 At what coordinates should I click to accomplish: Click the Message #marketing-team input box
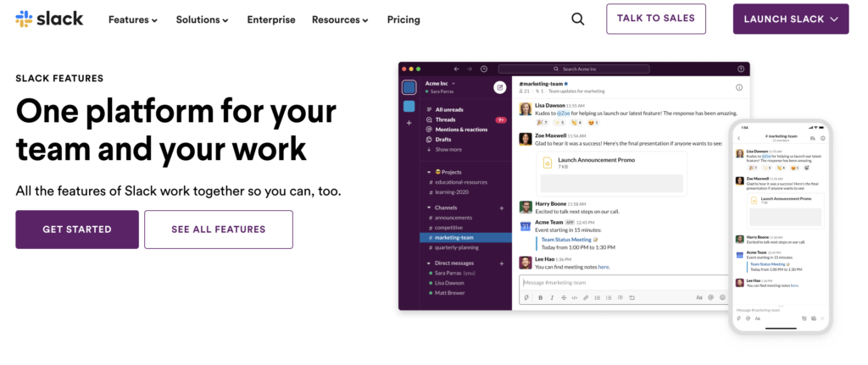[x=623, y=283]
